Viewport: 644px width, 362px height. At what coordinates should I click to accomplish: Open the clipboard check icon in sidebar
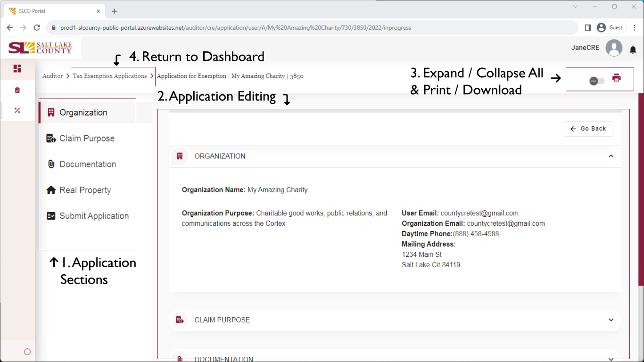tap(17, 90)
